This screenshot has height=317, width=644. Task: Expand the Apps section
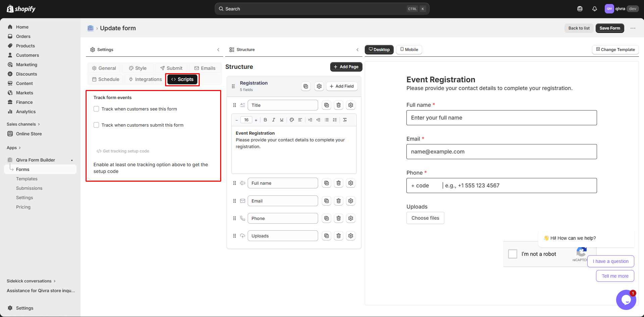14,148
